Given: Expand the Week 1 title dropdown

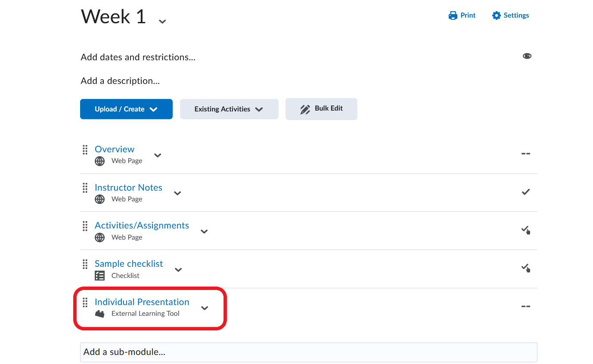Looking at the screenshot, I should [162, 21].
